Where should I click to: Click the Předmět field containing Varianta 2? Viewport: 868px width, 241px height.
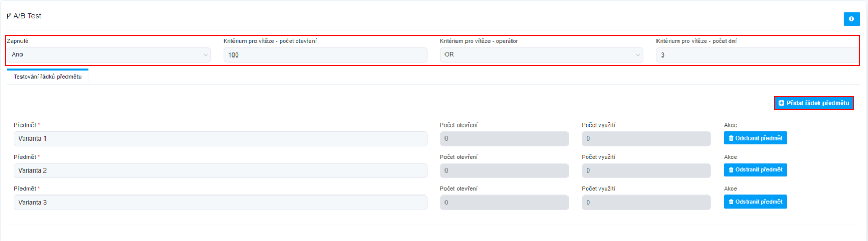click(x=220, y=170)
